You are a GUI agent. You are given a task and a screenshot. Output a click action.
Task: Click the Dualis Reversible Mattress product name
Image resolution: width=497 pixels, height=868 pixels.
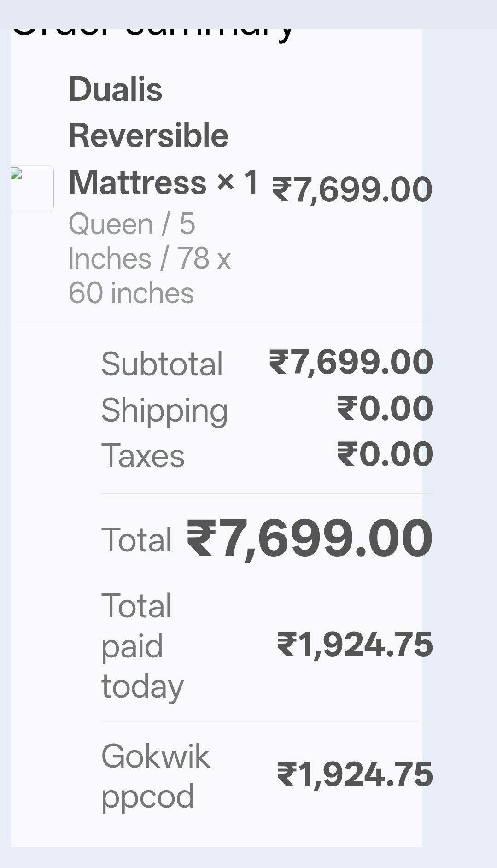point(148,135)
